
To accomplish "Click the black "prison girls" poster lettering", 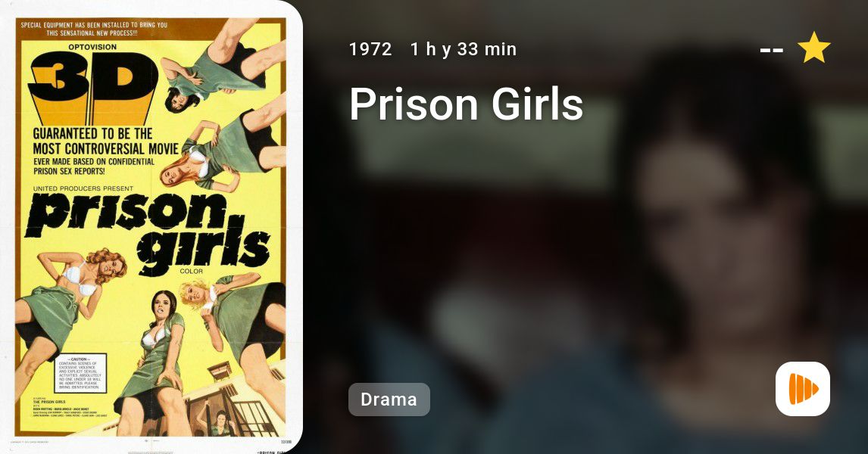I will click(148, 232).
